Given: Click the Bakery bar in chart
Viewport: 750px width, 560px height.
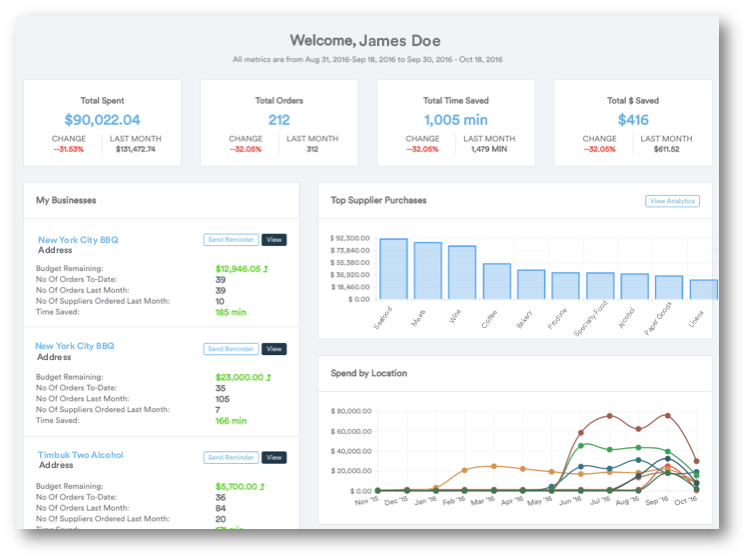Looking at the screenshot, I should tap(531, 285).
